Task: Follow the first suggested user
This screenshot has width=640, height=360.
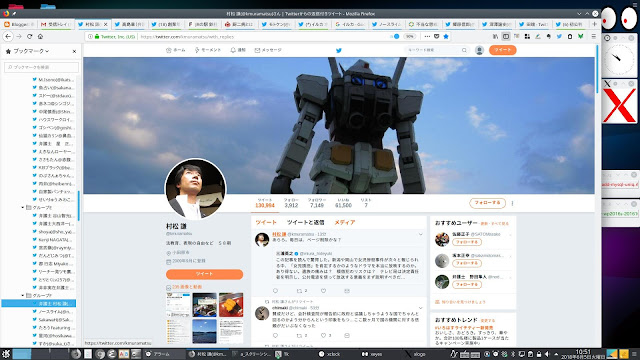Action: coord(467,242)
